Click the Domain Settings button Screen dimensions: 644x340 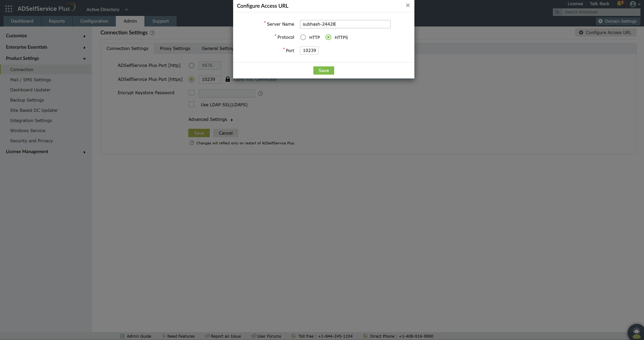618,21
